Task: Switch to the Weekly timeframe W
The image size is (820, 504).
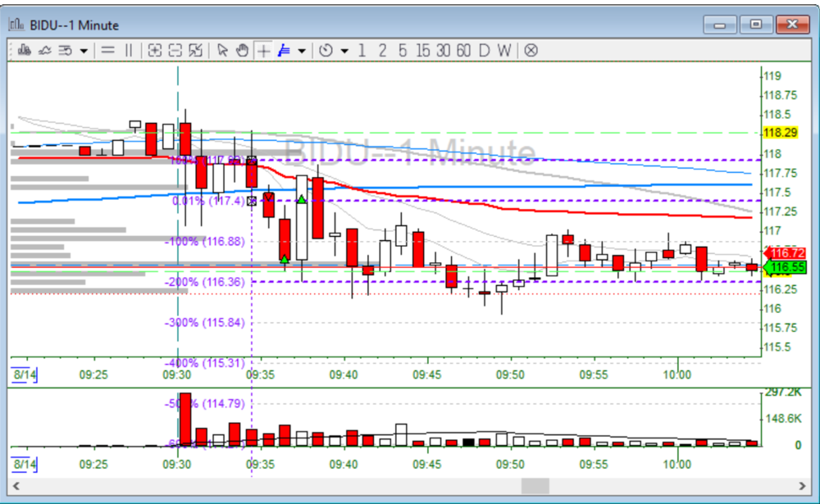Action: point(503,51)
